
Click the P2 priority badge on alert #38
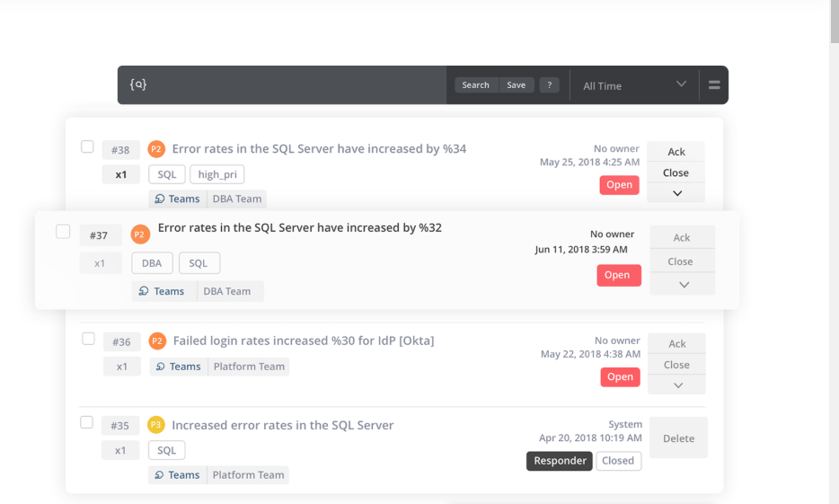pyautogui.click(x=156, y=149)
